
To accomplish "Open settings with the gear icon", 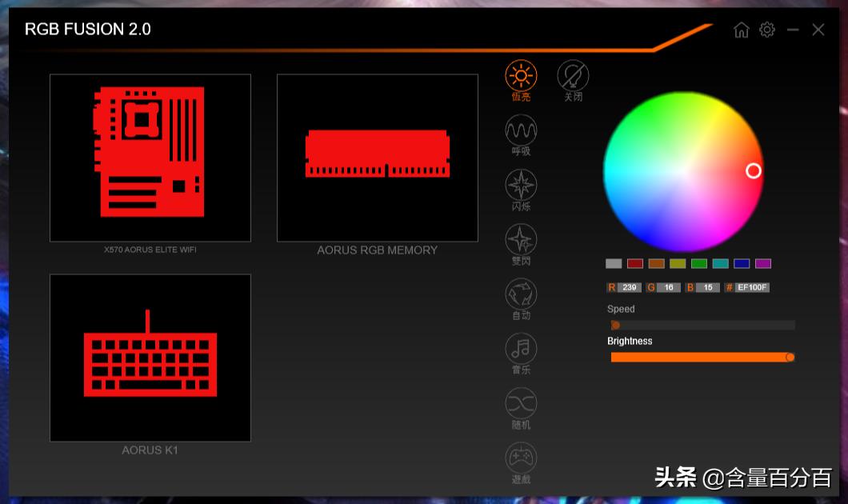I will pyautogui.click(x=767, y=30).
